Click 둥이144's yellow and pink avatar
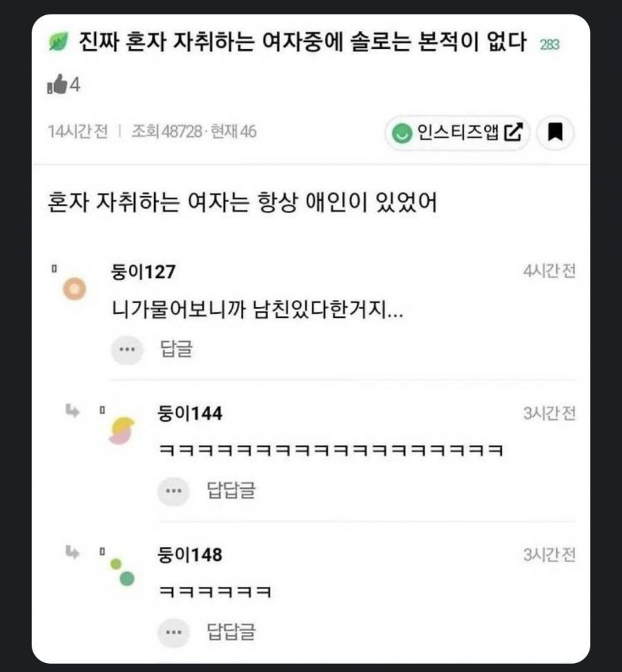The height and width of the screenshot is (672, 622). coord(122,430)
